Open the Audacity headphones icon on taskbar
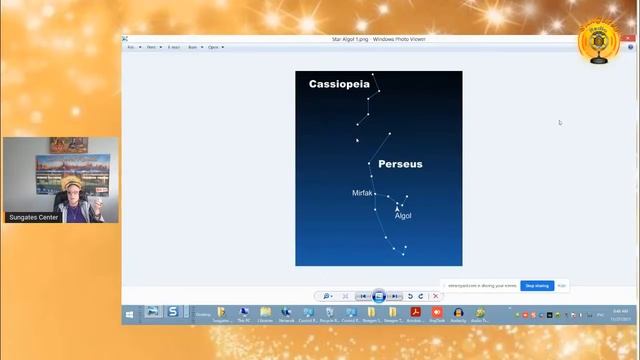640x360 pixels. [458, 314]
